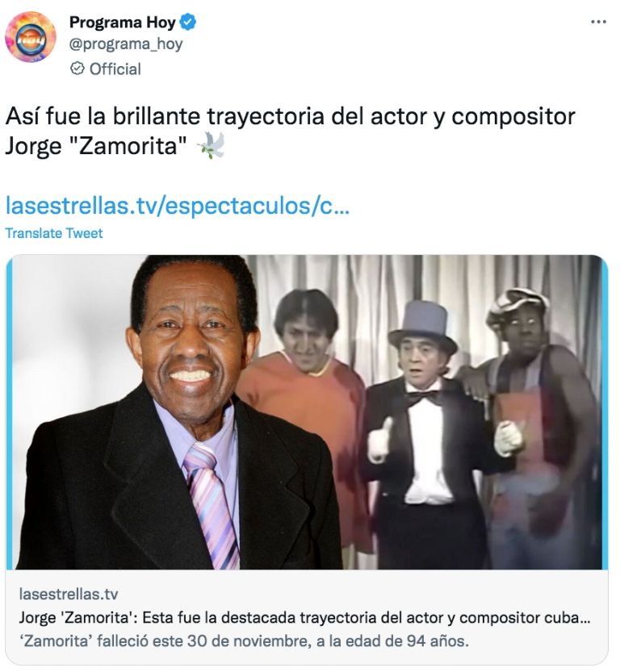Open the three-dot more options menu
This screenshot has height=672, width=620.
[598, 22]
